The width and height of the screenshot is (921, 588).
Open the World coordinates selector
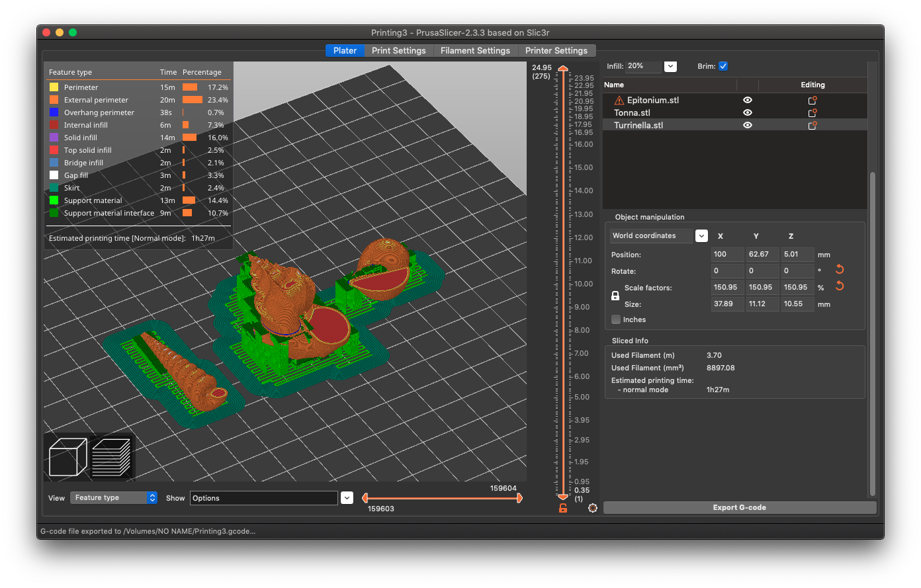pos(701,235)
